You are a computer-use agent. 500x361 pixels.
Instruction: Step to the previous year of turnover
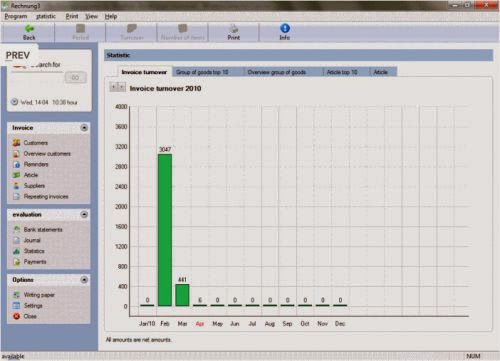click(x=114, y=87)
